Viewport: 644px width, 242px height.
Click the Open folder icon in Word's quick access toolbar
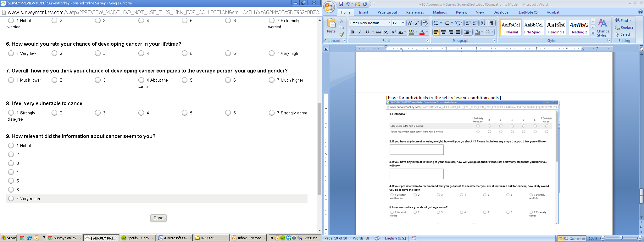pos(358,4)
